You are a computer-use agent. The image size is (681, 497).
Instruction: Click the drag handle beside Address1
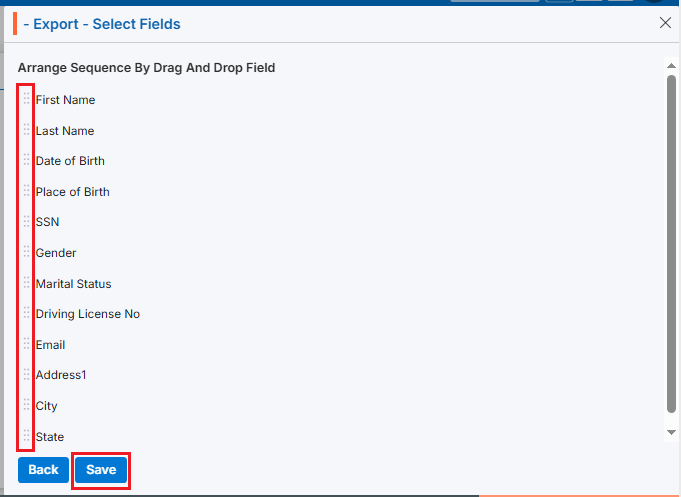click(x=26, y=374)
